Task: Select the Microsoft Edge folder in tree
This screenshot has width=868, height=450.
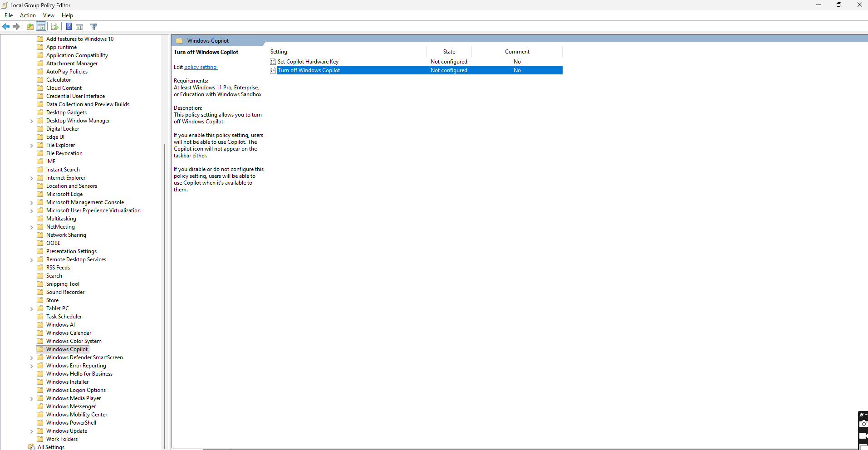Action: 64,194
